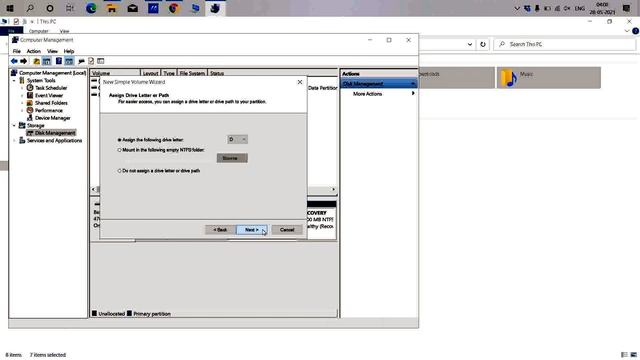The image size is (640, 360).
Task: Open the Notification Center icon
Action: 627,8
